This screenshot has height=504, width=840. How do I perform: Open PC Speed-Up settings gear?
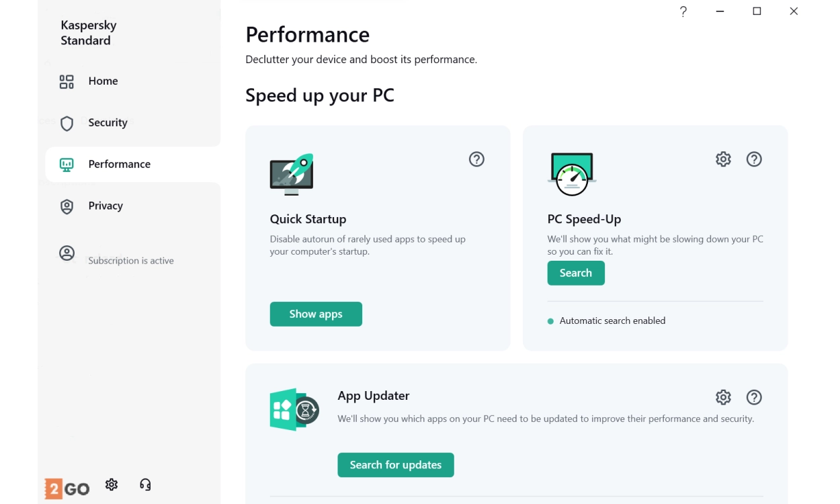pyautogui.click(x=723, y=159)
